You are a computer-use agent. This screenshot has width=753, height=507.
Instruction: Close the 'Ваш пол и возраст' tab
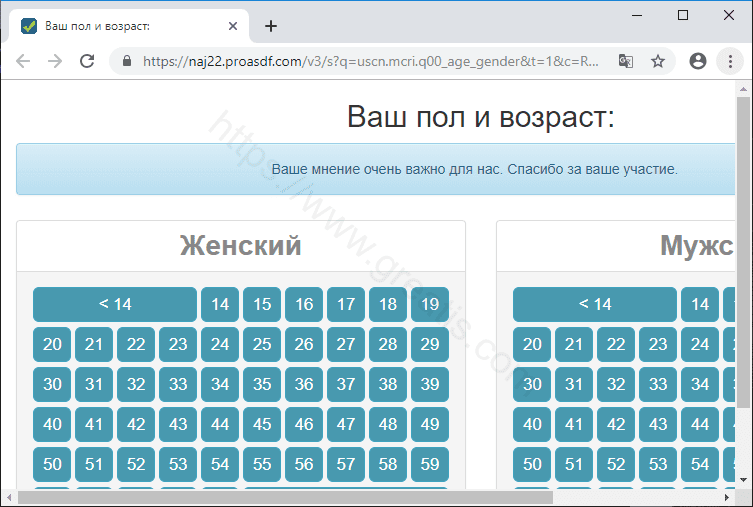[x=233, y=26]
